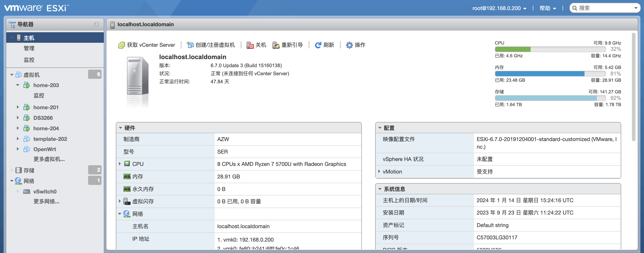
Task: Click the Create/Register VM icon
Action: pyautogui.click(x=190, y=45)
